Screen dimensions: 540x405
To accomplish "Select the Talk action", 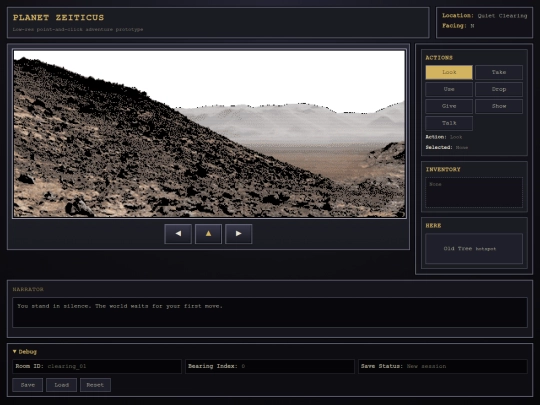I will pyautogui.click(x=449, y=123).
